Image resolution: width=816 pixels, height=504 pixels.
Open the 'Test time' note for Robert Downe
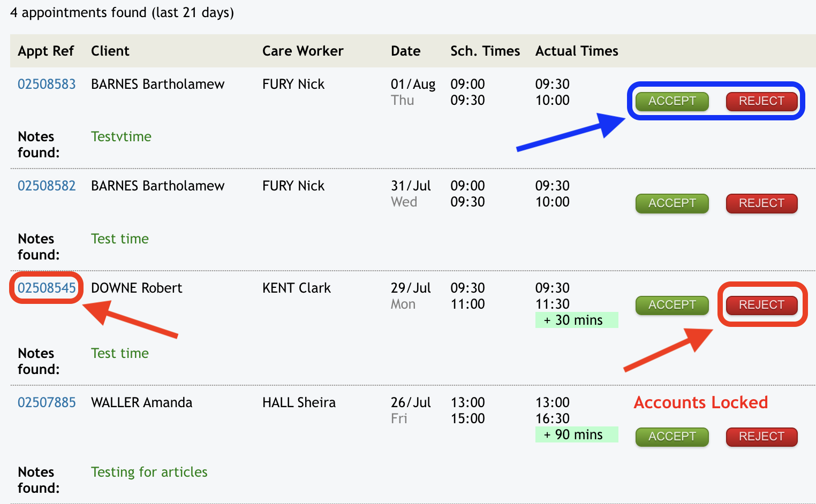pos(120,353)
